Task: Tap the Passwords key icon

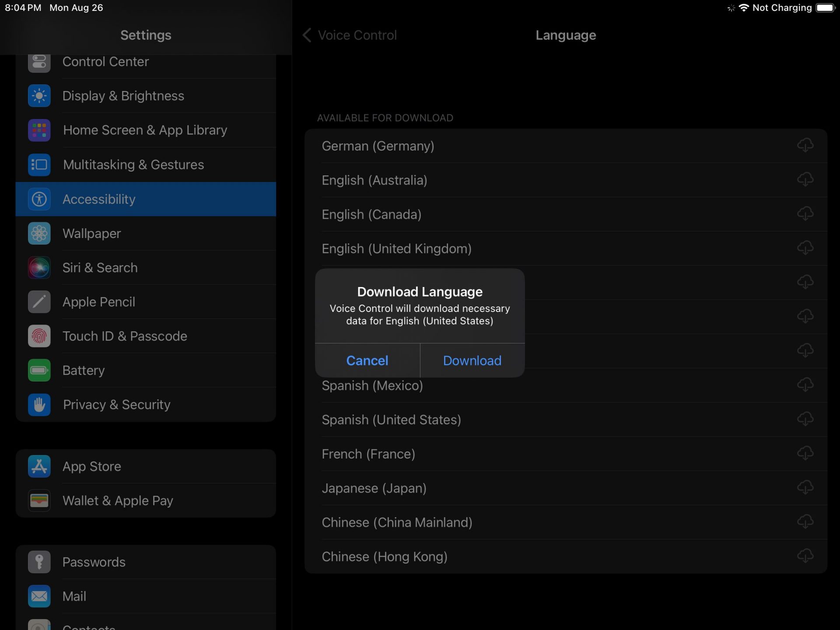Action: point(39,562)
